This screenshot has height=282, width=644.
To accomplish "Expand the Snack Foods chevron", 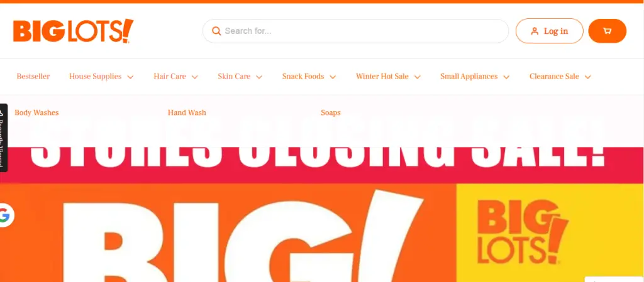I will coord(333,77).
